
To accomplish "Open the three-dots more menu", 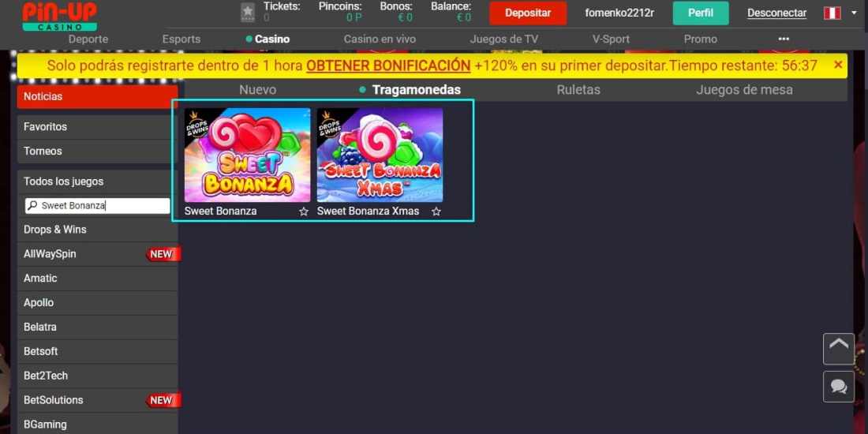I will pyautogui.click(x=784, y=39).
